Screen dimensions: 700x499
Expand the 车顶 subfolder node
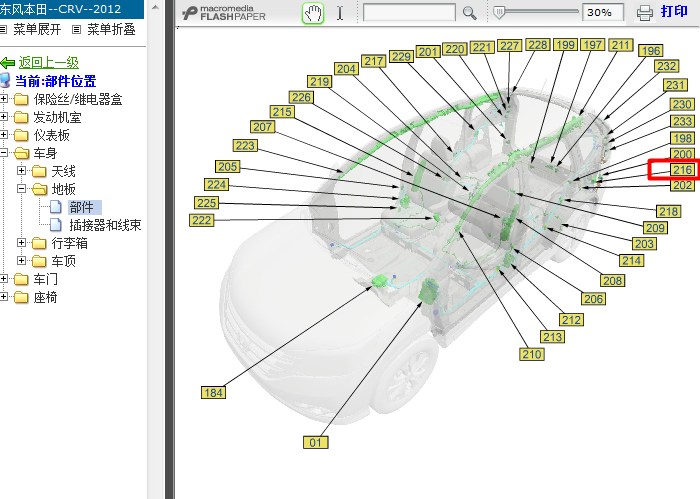tap(21, 260)
